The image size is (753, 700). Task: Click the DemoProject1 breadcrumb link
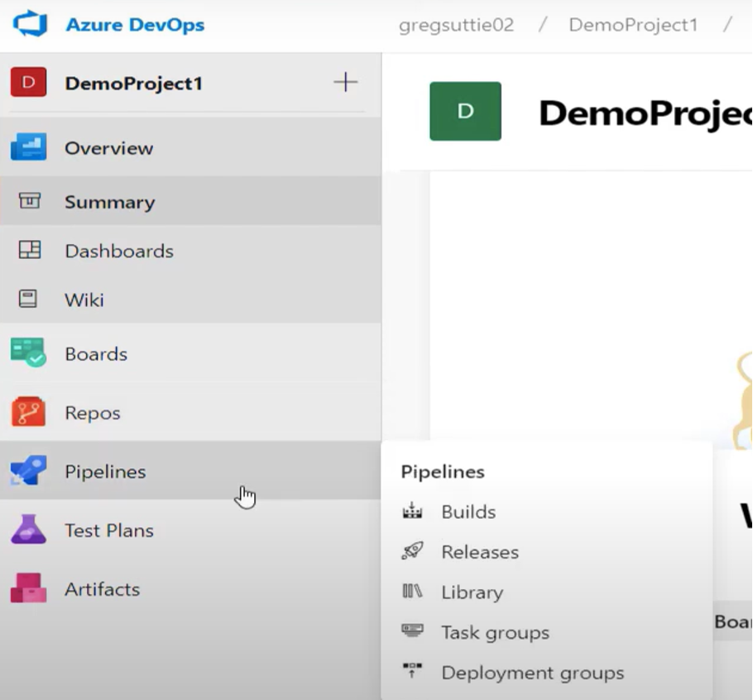click(633, 25)
